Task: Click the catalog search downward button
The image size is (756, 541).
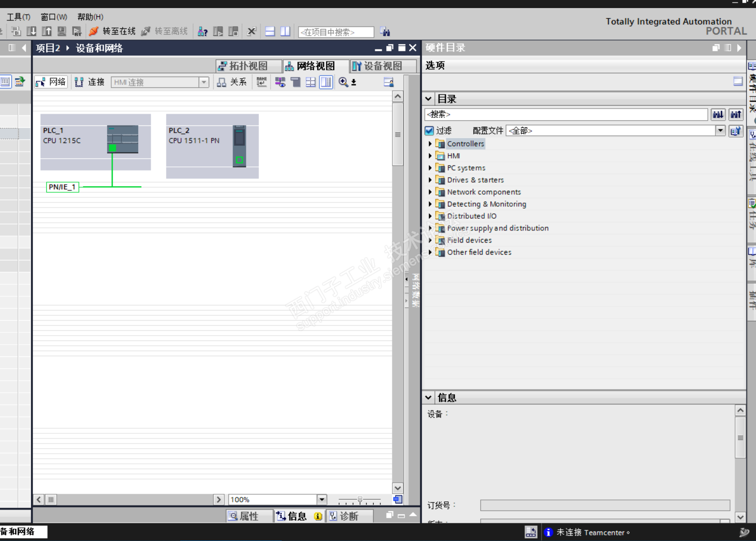Action: tap(718, 115)
